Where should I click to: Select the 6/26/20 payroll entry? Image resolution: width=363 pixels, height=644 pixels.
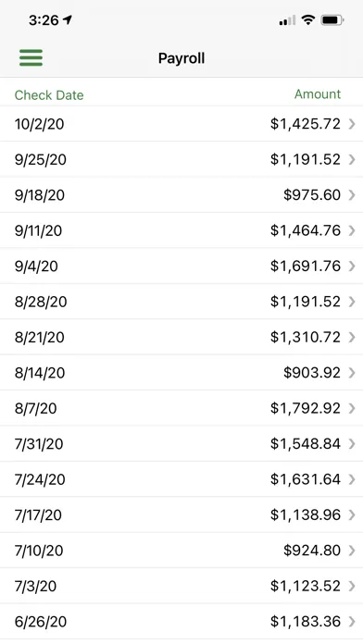(181, 622)
